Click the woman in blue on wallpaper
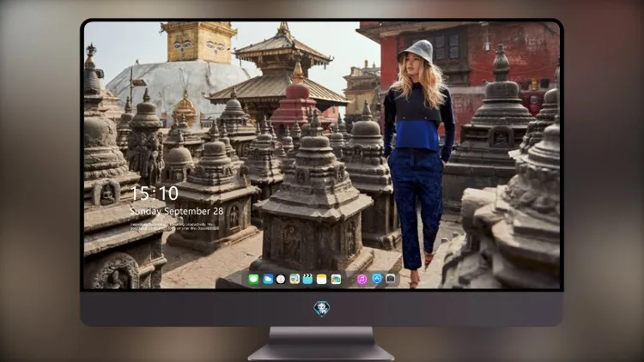This screenshot has width=644, height=362. click(x=418, y=160)
